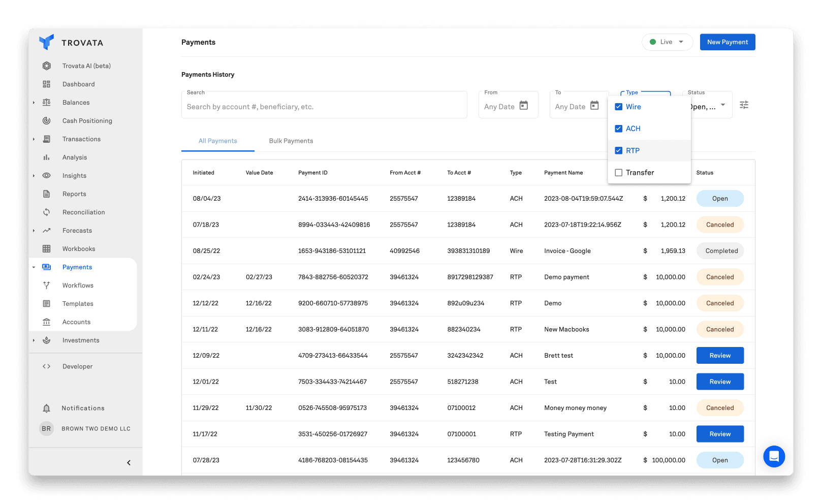Screen dimensions: 822x504
Task: Select the All Payments tab
Action: pos(218,141)
